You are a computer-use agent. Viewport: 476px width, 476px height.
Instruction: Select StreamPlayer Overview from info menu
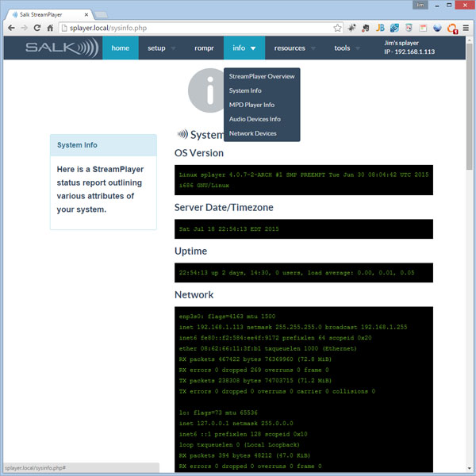pos(262,76)
